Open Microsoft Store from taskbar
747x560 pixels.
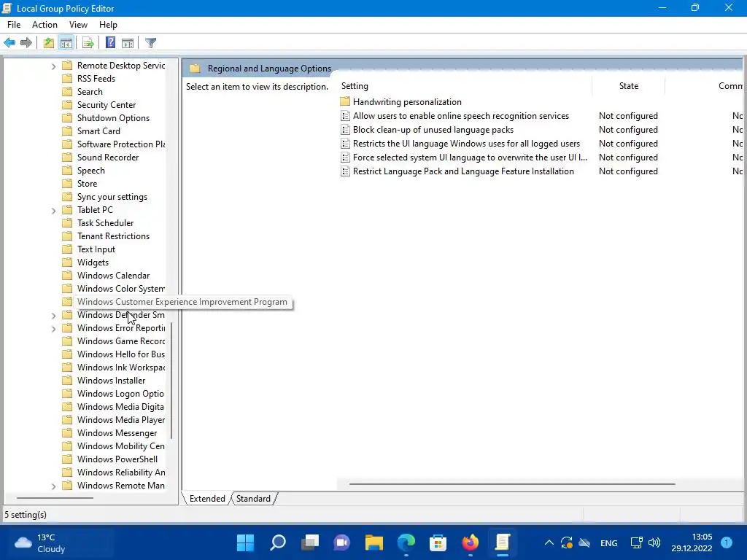(x=438, y=542)
